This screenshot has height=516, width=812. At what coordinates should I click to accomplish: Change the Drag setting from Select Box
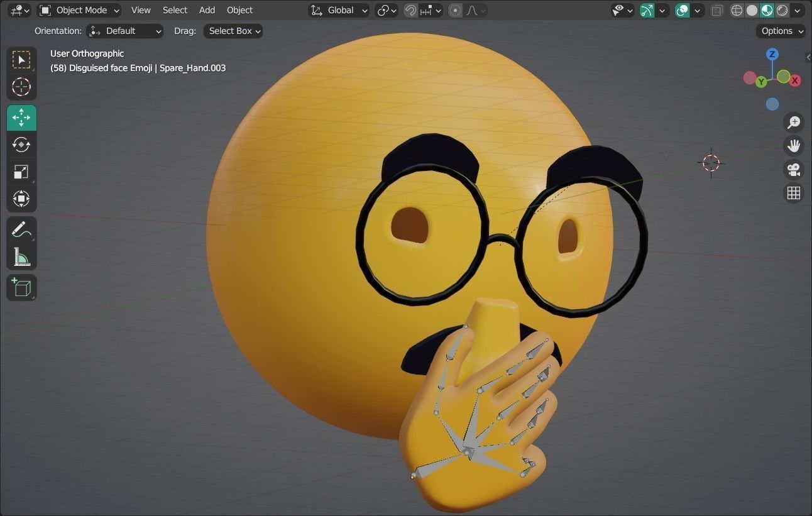pos(233,31)
